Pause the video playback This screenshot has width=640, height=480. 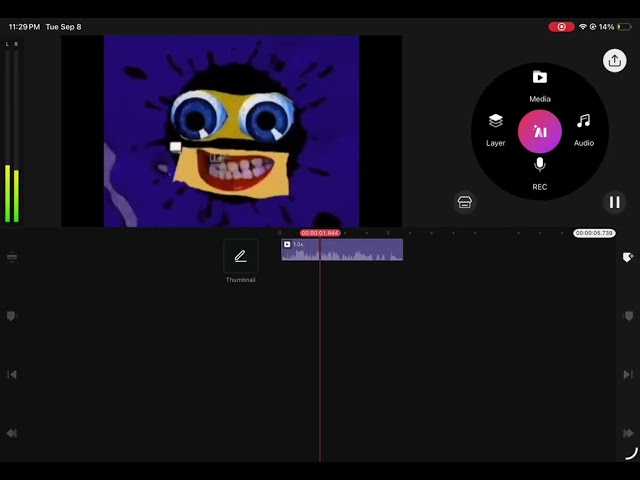[614, 202]
